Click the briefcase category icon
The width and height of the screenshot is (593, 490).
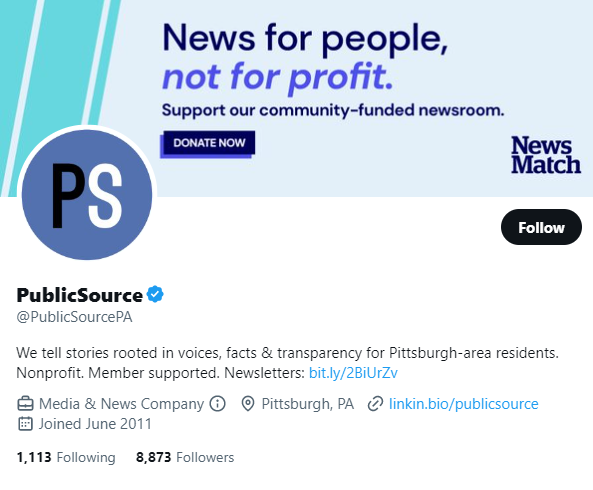click(25, 403)
